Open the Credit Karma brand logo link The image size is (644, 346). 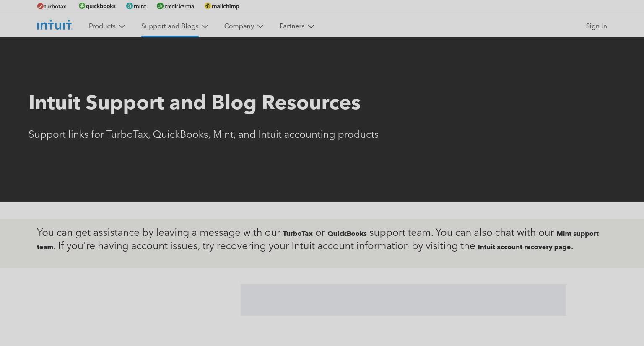pyautogui.click(x=175, y=6)
